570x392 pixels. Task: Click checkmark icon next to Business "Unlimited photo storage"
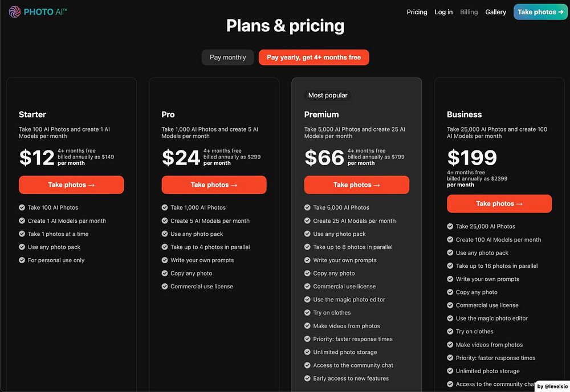[x=450, y=371]
